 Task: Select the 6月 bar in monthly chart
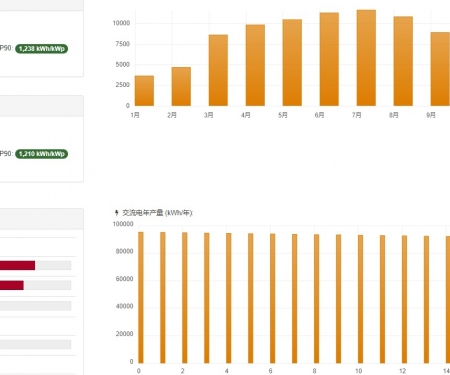point(329,59)
